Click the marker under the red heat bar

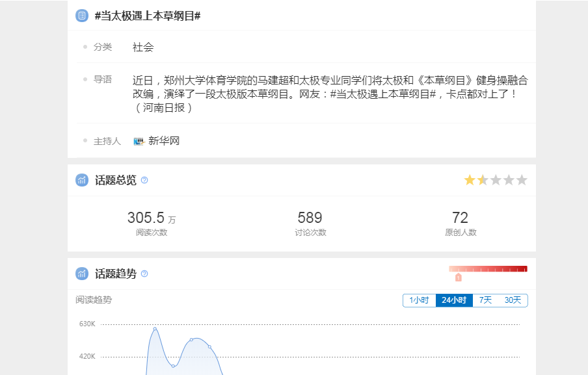click(x=459, y=278)
